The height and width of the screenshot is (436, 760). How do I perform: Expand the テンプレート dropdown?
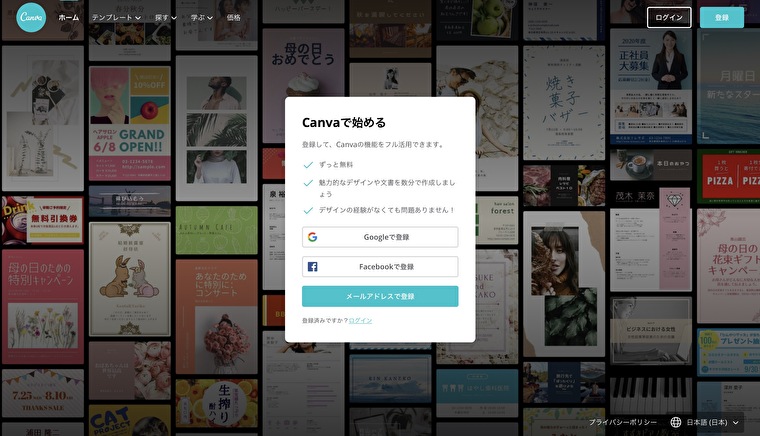click(116, 17)
